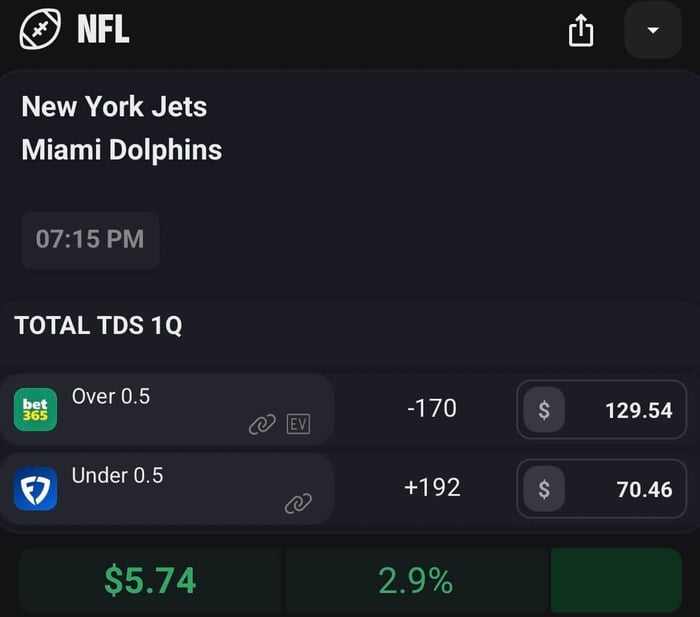This screenshot has height=617, width=700.
Task: Click the $5.74 profit amount
Action: coord(151,580)
